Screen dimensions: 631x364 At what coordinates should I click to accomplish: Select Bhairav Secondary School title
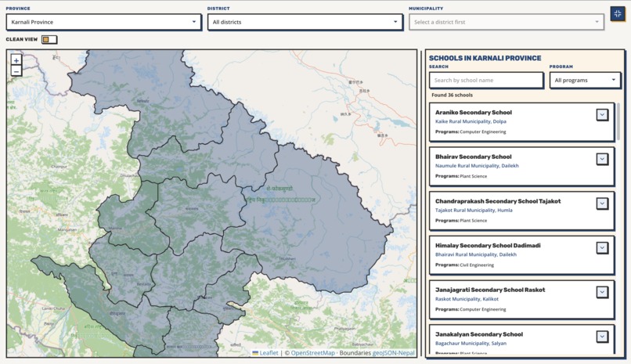pyautogui.click(x=473, y=157)
